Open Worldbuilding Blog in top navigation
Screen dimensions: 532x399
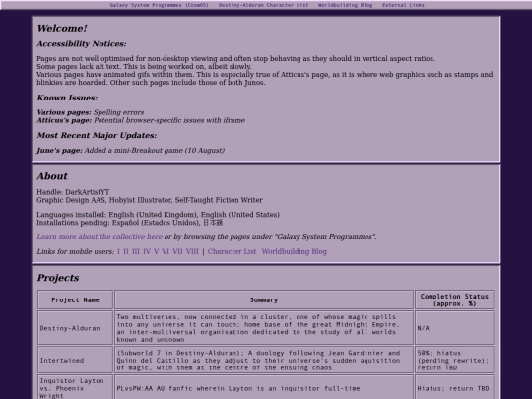(x=346, y=5)
